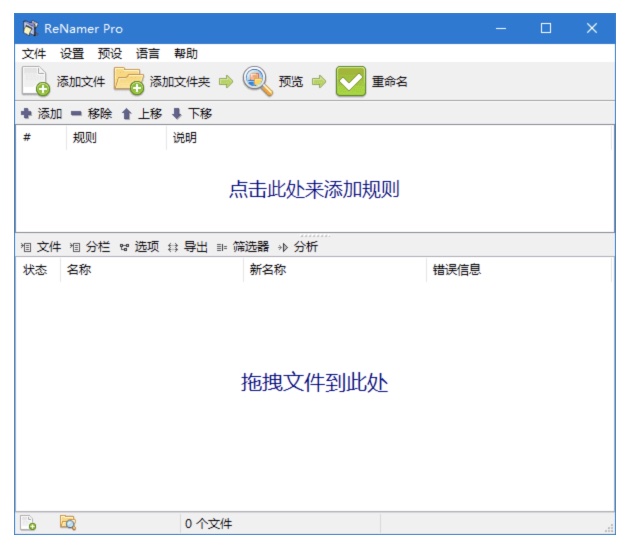Open the 帮助 menu
Screen dimensions: 627x547
click(186, 53)
